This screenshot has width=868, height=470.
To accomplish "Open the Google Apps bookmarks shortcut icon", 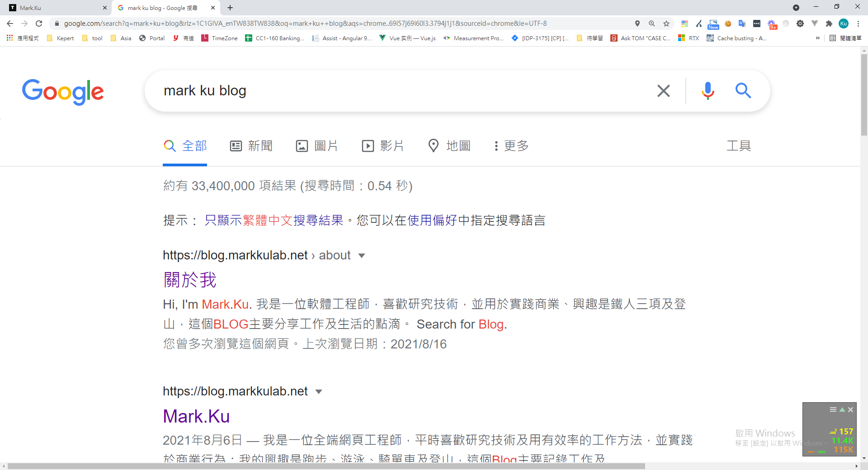I will pyautogui.click(x=9, y=38).
